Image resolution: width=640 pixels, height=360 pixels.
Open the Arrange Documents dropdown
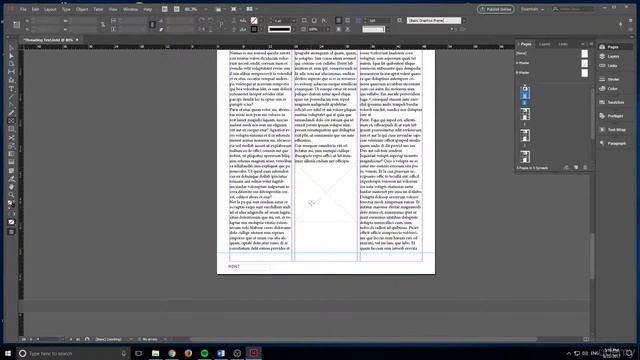(251, 9)
